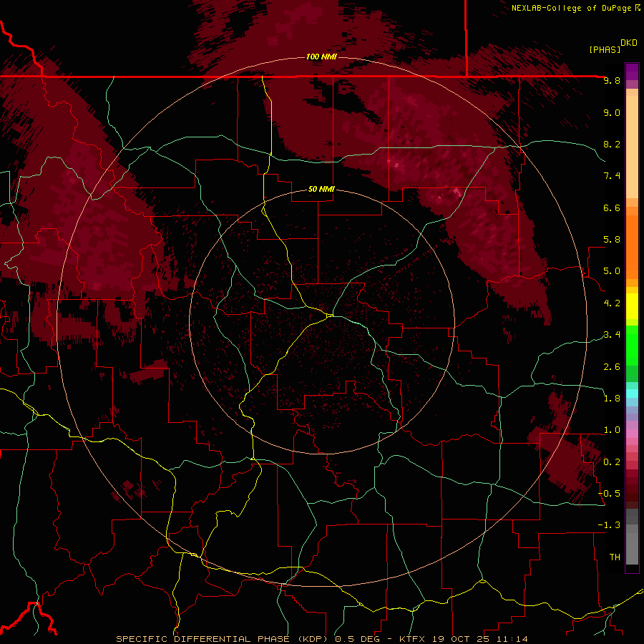Screen dimensions: 644x644
Task: Pick the orange segment of the color bar
Action: [632, 246]
